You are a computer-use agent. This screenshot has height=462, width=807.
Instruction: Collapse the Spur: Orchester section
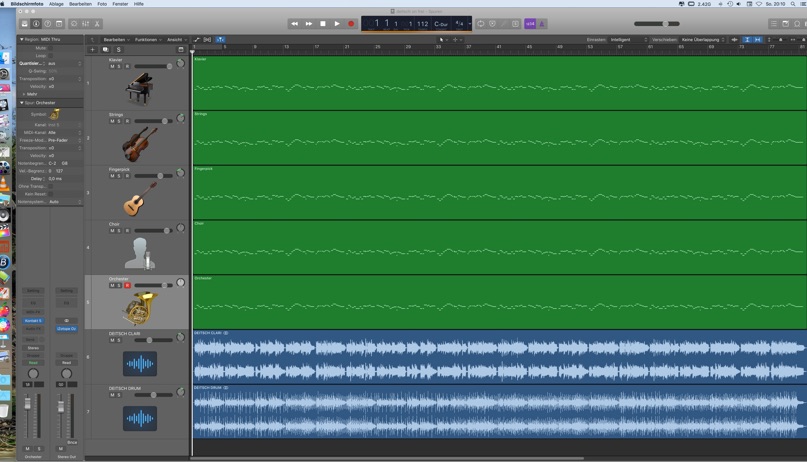(x=22, y=102)
